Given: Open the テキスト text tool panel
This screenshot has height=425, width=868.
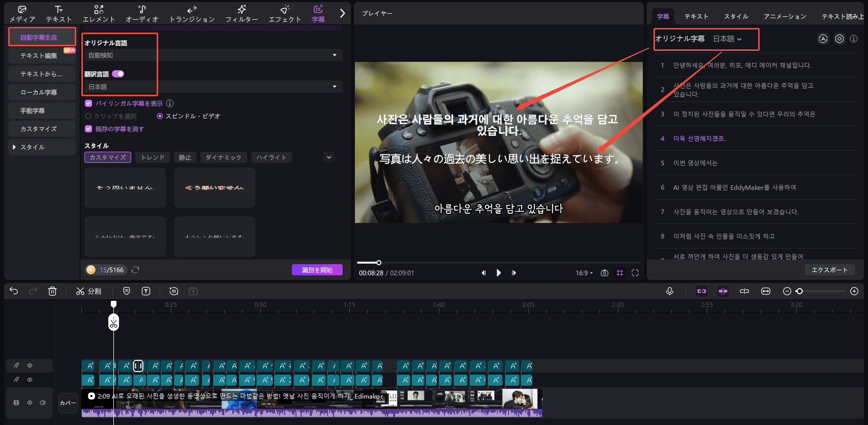Looking at the screenshot, I should point(59,14).
